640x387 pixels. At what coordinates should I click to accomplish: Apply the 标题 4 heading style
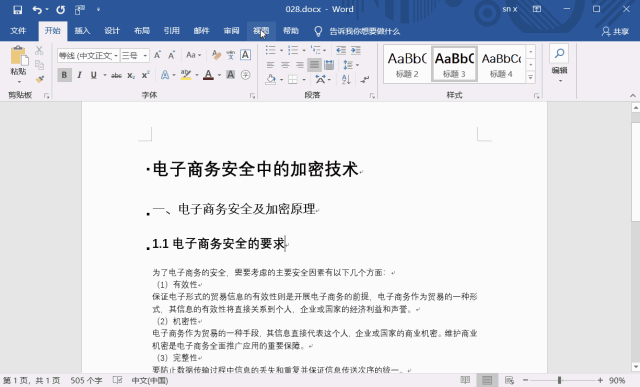[x=501, y=64]
